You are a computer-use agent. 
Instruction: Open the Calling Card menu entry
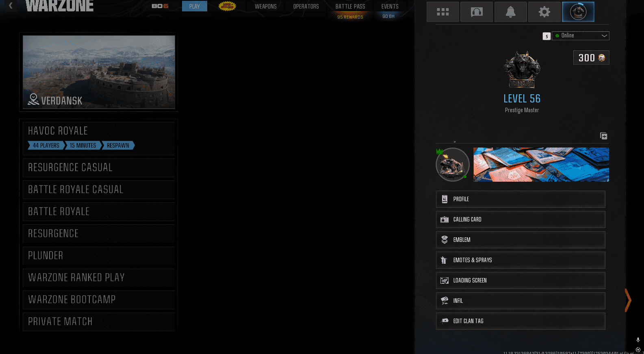pos(520,219)
